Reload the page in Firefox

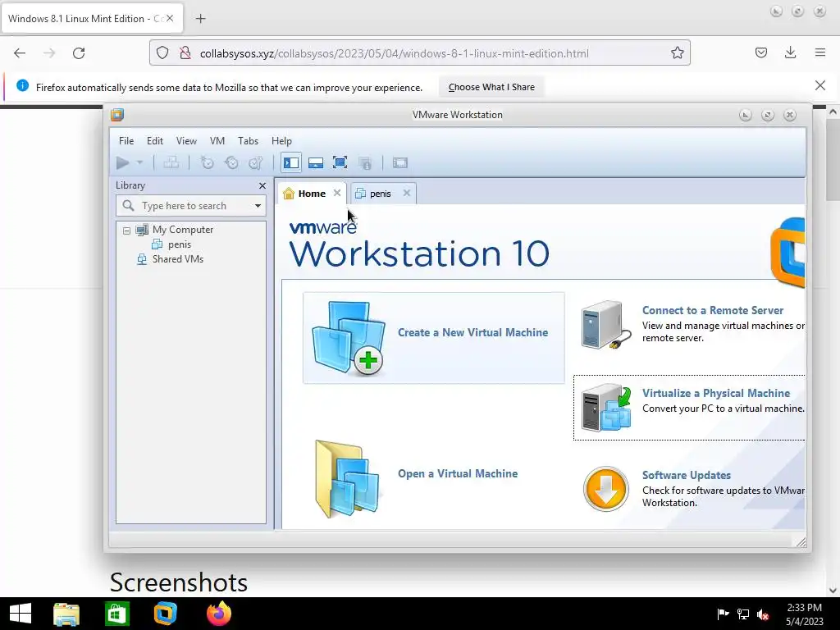(x=79, y=53)
